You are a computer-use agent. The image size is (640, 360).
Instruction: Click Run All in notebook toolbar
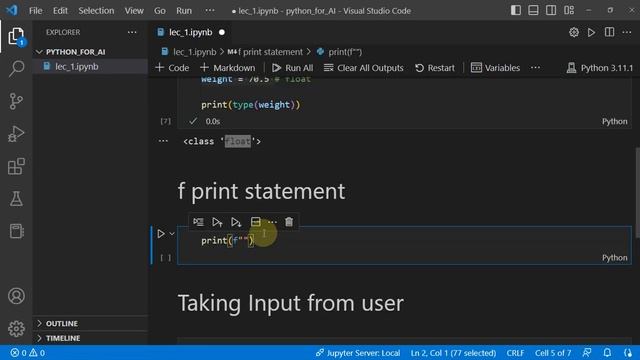coord(293,68)
